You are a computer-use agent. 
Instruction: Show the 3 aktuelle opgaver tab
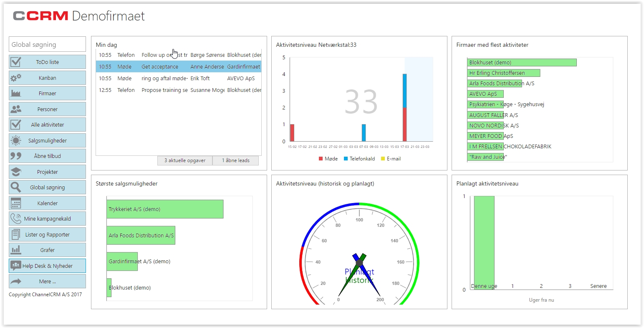tap(185, 160)
